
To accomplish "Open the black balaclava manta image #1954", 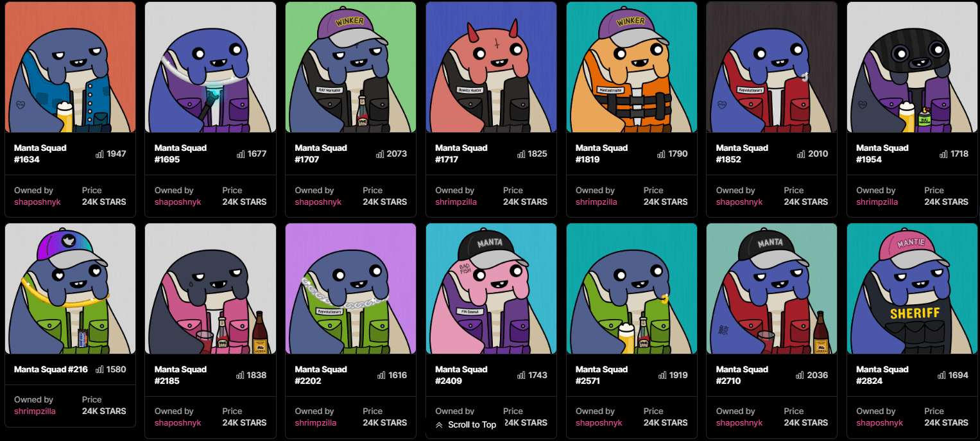I will [912, 67].
